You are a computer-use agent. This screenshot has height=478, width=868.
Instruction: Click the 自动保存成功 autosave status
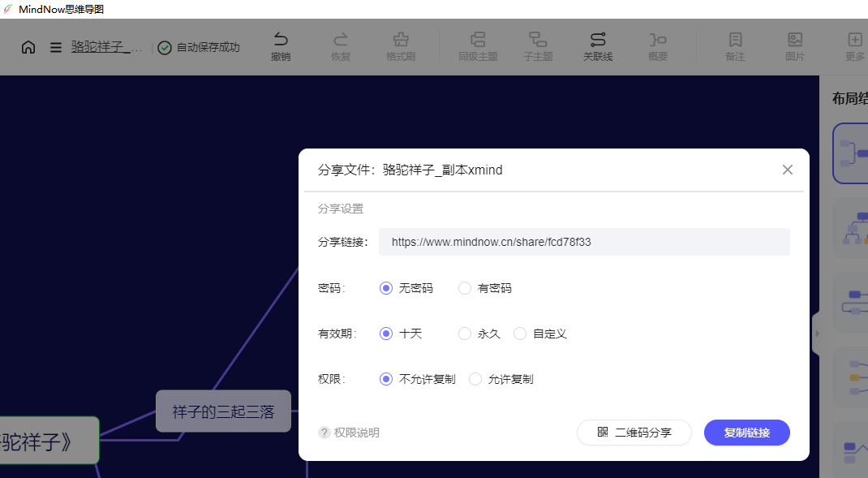(x=199, y=48)
